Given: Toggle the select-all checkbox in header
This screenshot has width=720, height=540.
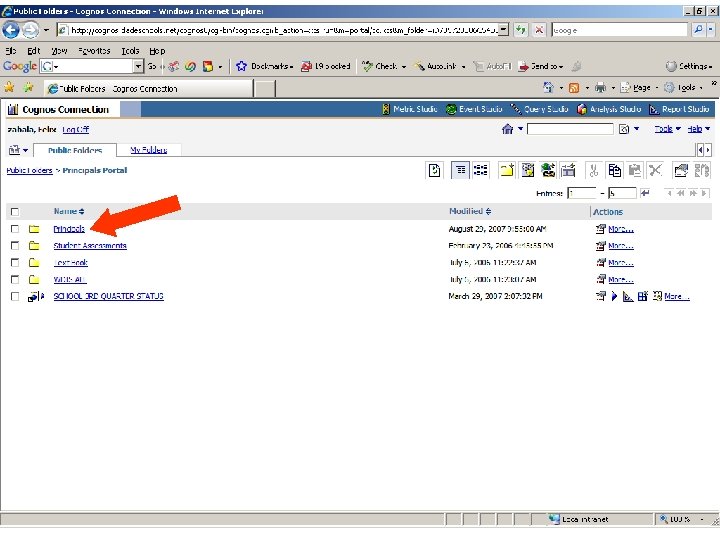Looking at the screenshot, I should tap(15, 212).
